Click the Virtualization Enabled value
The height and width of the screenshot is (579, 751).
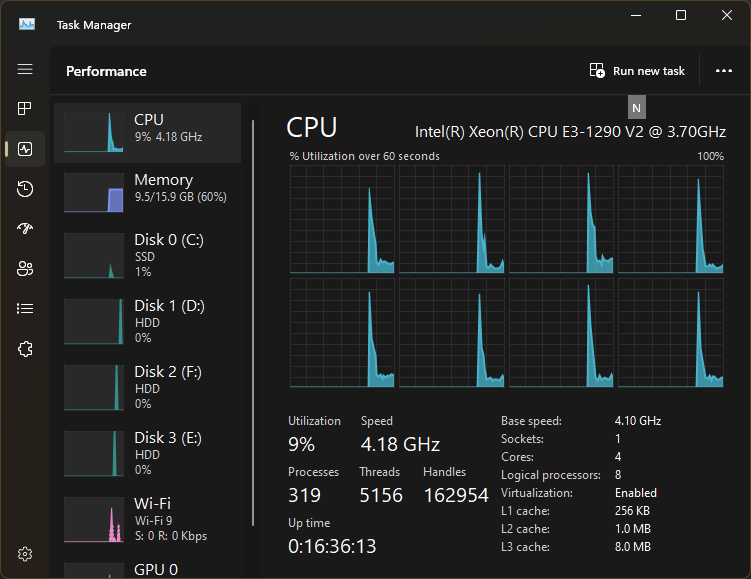click(636, 493)
